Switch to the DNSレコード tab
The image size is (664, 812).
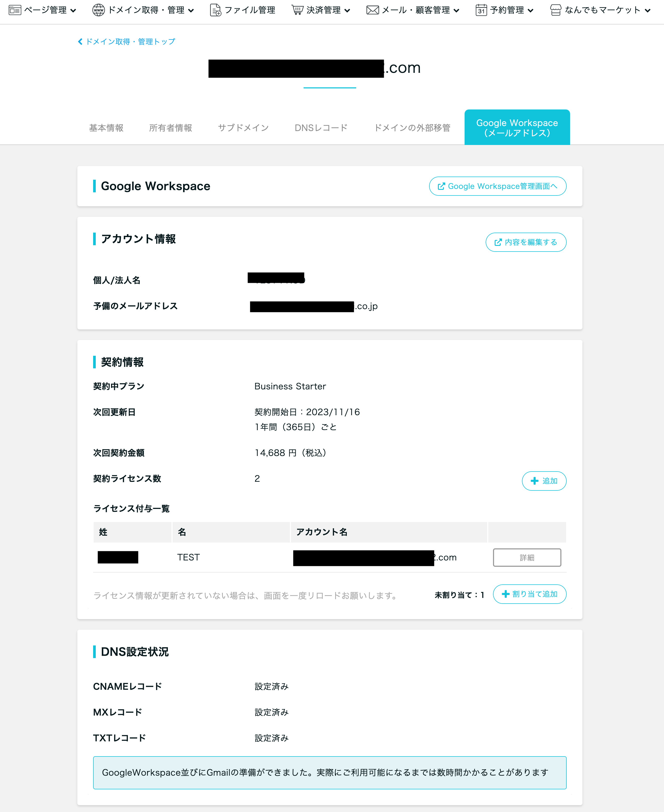[321, 128]
